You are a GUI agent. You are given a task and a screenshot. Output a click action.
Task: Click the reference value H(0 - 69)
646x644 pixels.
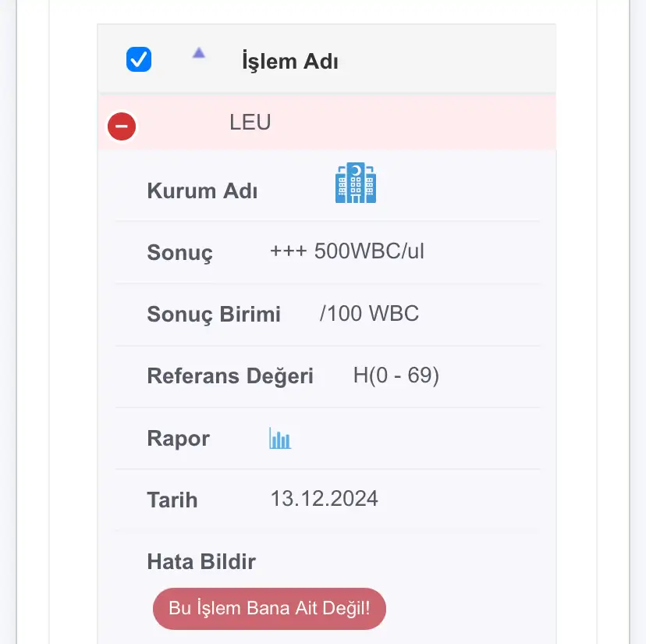(396, 375)
